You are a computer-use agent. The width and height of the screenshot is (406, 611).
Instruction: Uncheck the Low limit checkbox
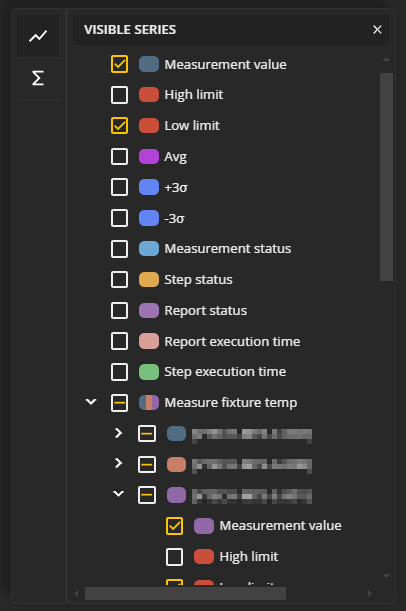(119, 125)
